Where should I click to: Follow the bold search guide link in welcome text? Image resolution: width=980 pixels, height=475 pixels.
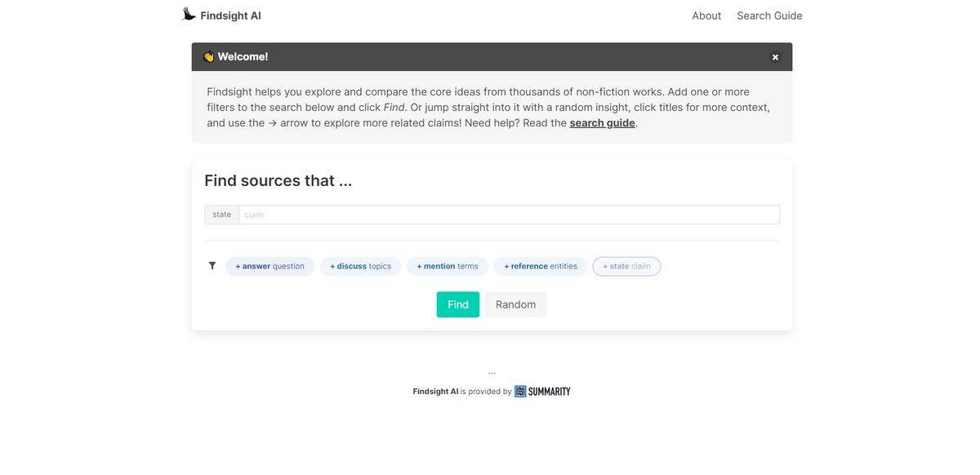602,123
